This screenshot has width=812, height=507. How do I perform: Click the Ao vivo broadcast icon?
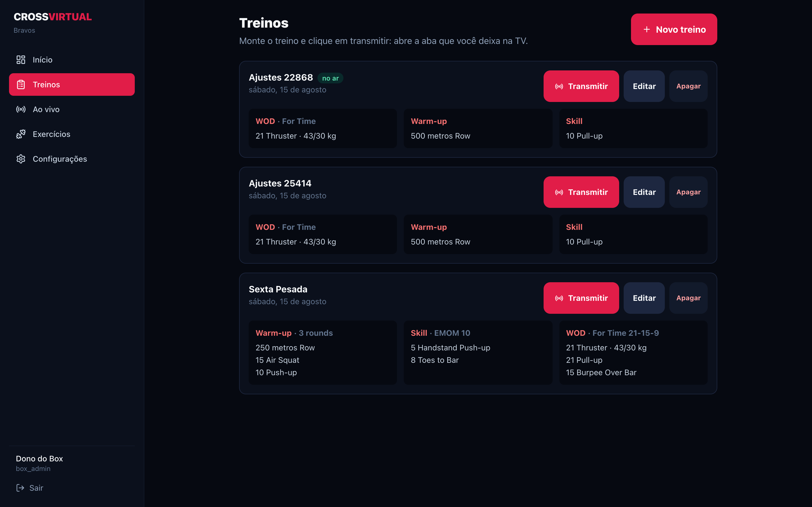[21, 109]
